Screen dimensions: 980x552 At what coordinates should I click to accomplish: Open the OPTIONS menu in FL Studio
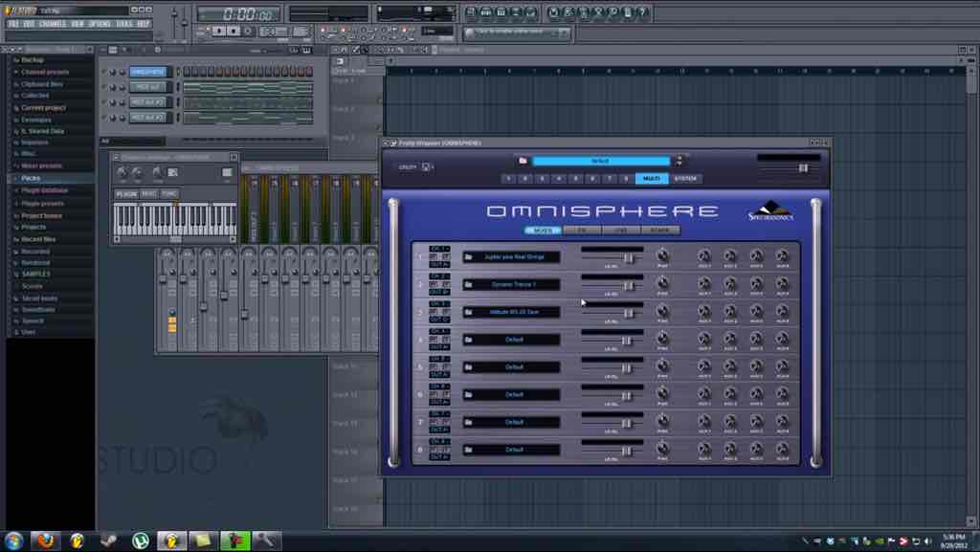point(100,24)
